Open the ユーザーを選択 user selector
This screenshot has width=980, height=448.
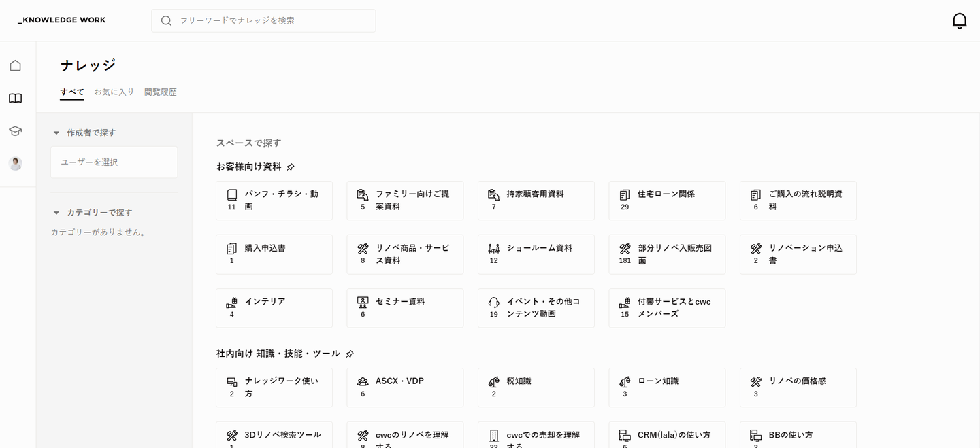point(114,162)
